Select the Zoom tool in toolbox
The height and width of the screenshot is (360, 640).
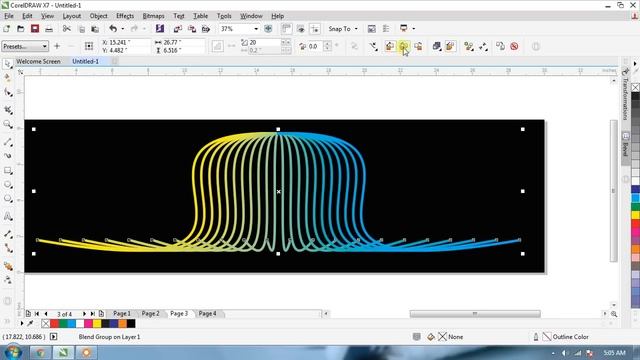[8, 125]
